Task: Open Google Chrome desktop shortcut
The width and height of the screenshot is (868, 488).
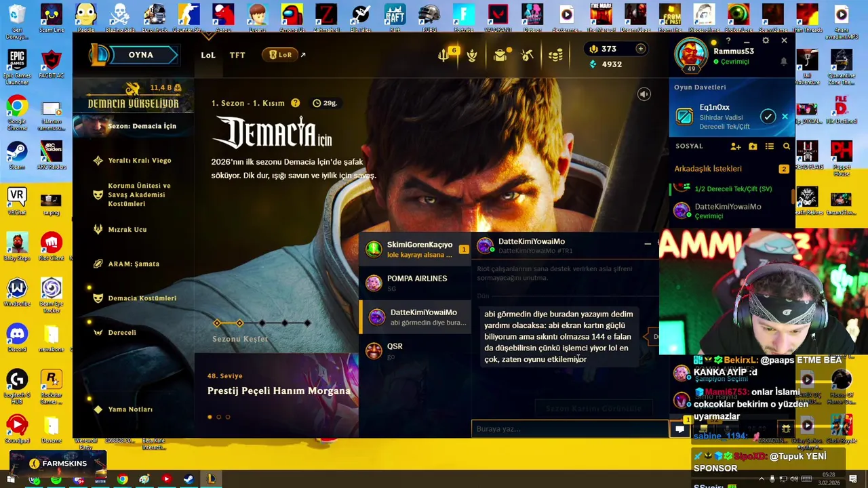Action: coord(17,113)
